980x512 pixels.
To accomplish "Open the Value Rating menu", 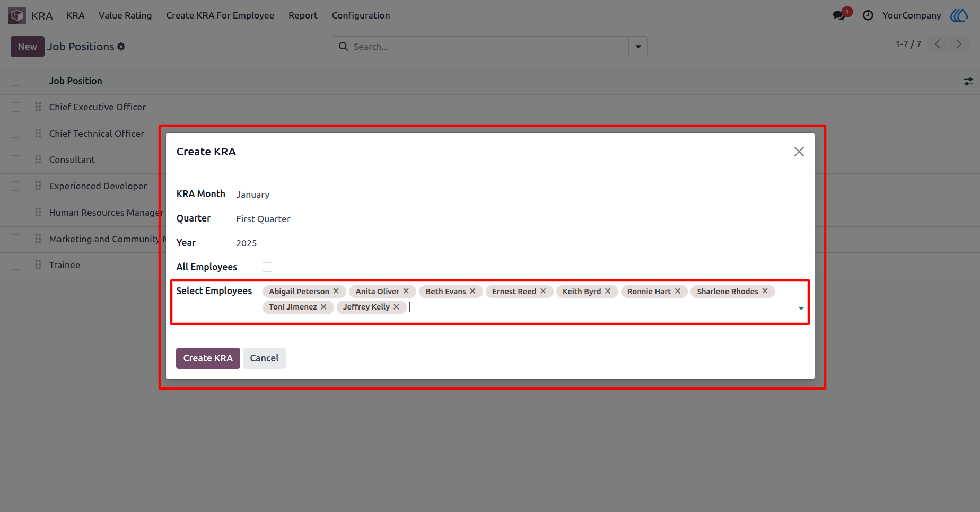I will coord(125,15).
